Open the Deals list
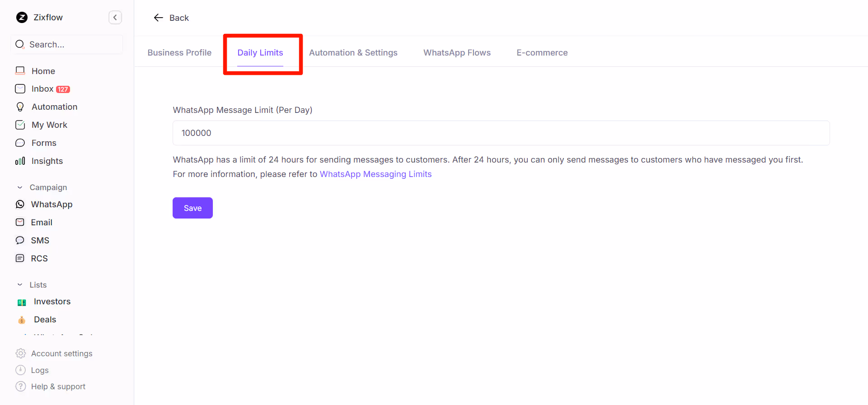868x405 pixels. [x=45, y=320]
